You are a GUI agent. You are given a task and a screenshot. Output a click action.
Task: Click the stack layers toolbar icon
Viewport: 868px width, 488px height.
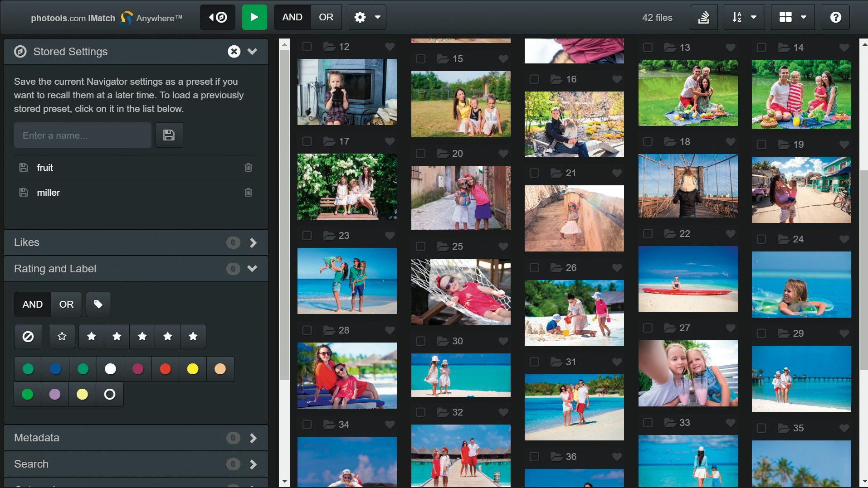(x=703, y=17)
